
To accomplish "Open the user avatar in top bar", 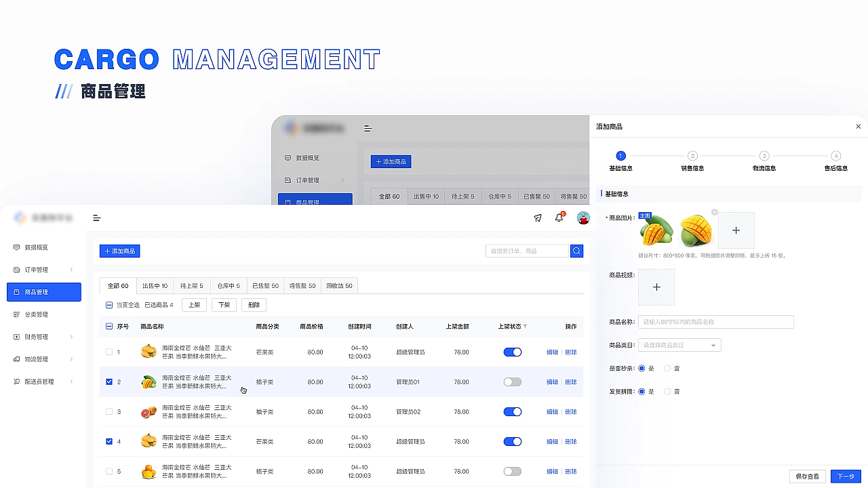I will [583, 218].
